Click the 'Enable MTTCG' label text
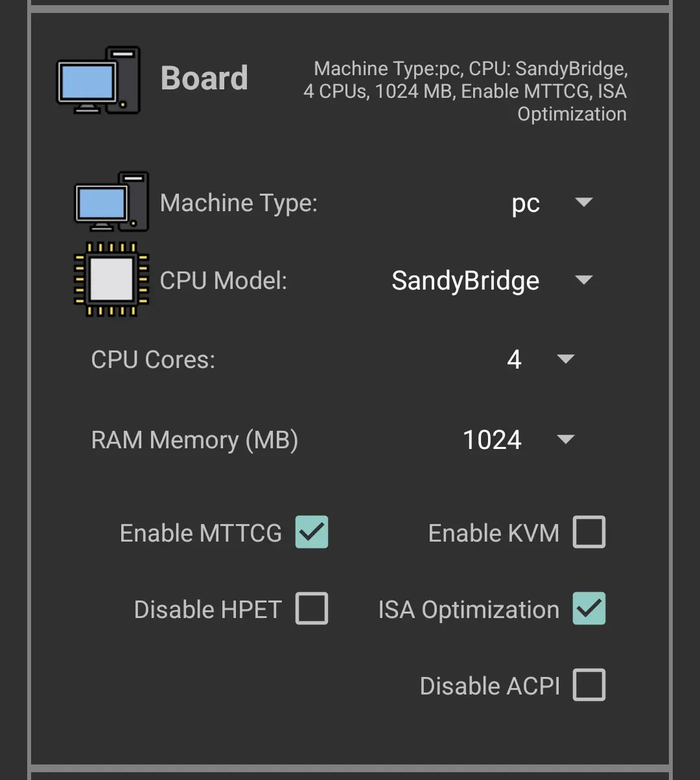The image size is (700, 780). pos(201,533)
